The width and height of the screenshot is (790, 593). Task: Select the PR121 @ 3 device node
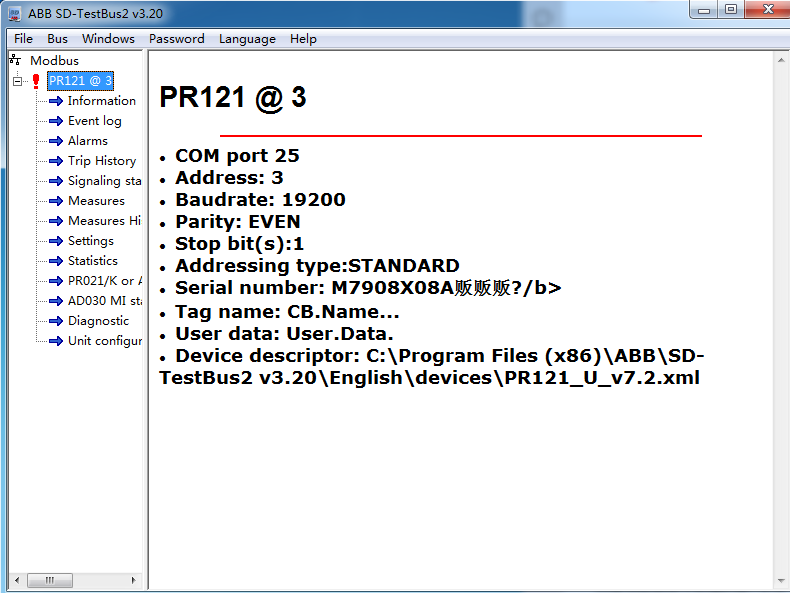tap(80, 81)
